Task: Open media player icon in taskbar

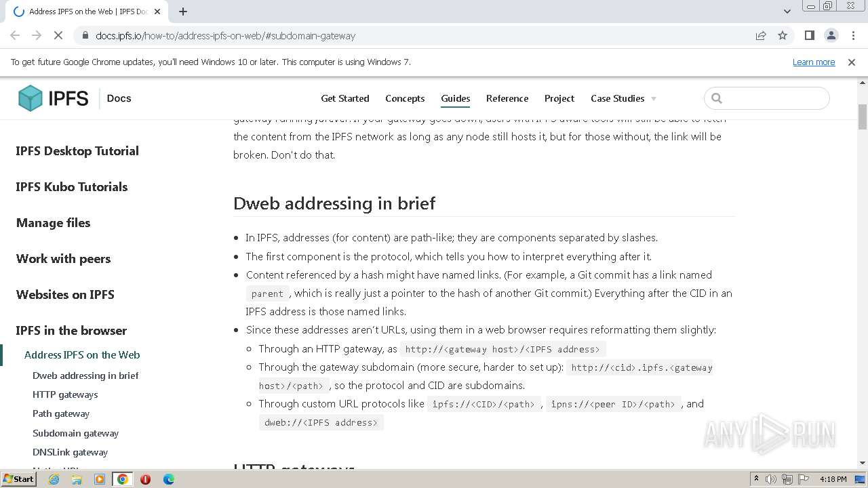Action: point(100,479)
